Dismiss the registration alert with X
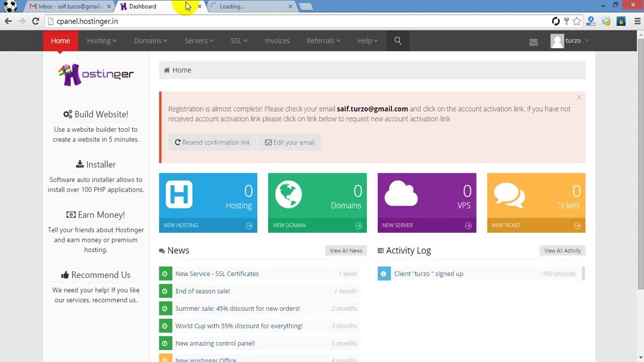Viewport: 644px width, 362px height. (579, 97)
